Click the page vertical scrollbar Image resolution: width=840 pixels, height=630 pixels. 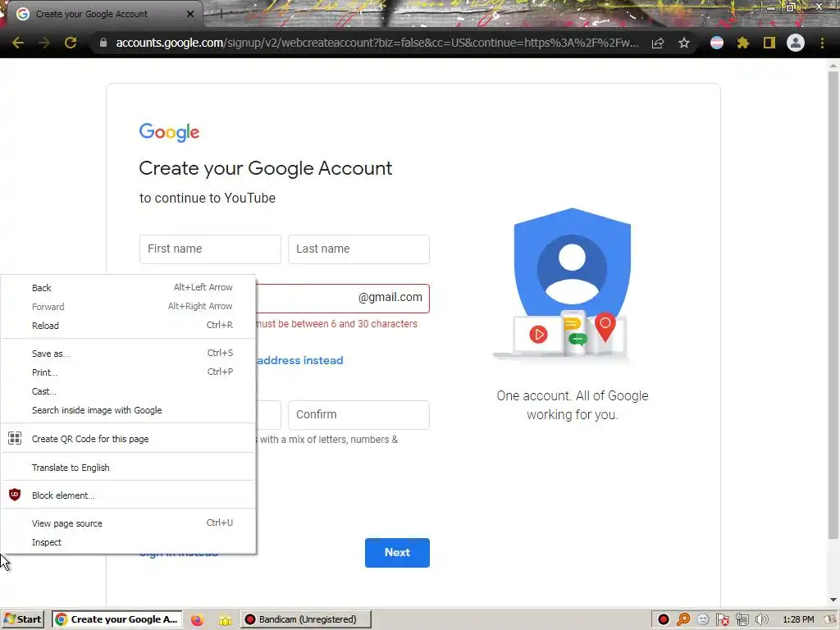(x=833, y=305)
